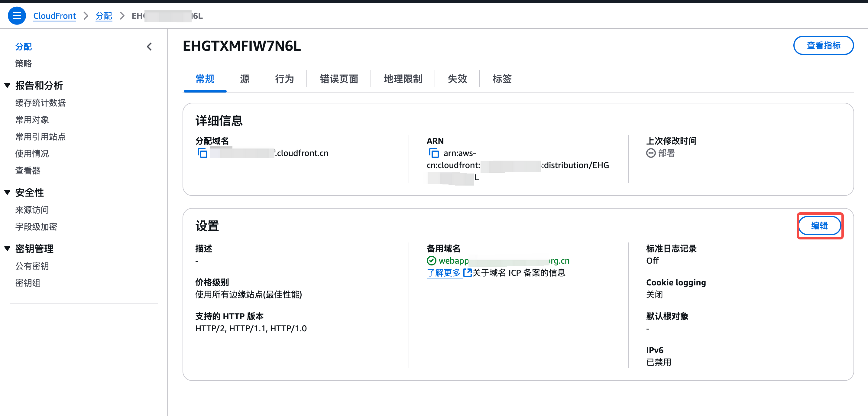Viewport: 868px width, 416px height.
Task: Click the Off standard logging value
Action: click(x=652, y=261)
